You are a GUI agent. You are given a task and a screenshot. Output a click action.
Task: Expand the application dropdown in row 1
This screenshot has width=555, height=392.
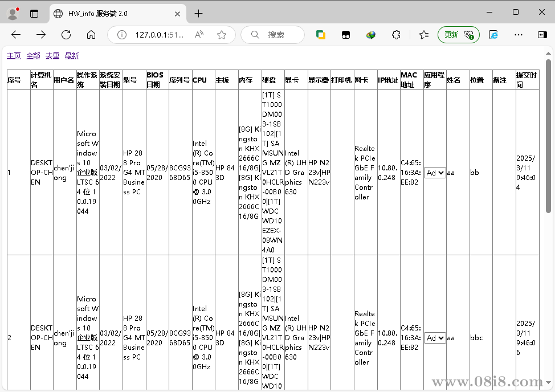coord(435,173)
